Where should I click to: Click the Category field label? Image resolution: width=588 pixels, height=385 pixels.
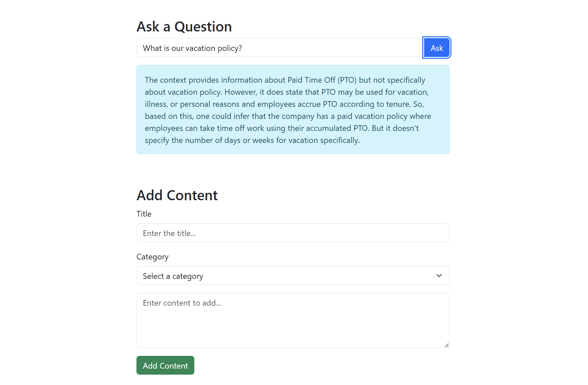tap(152, 257)
